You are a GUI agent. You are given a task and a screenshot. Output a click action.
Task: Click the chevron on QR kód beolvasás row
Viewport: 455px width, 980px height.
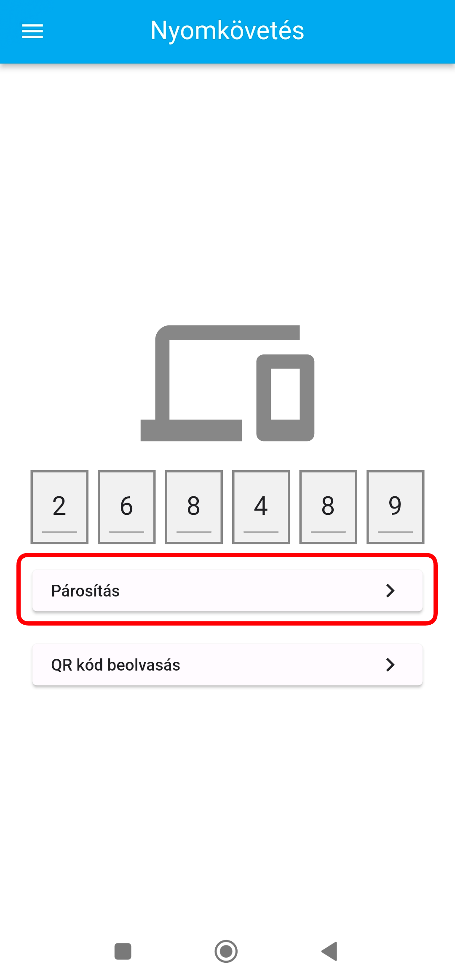[390, 665]
